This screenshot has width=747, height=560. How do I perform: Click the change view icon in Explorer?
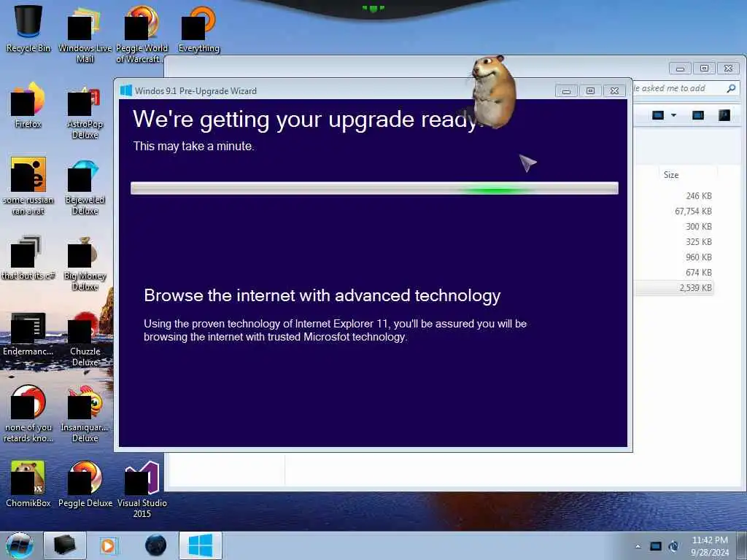point(658,114)
